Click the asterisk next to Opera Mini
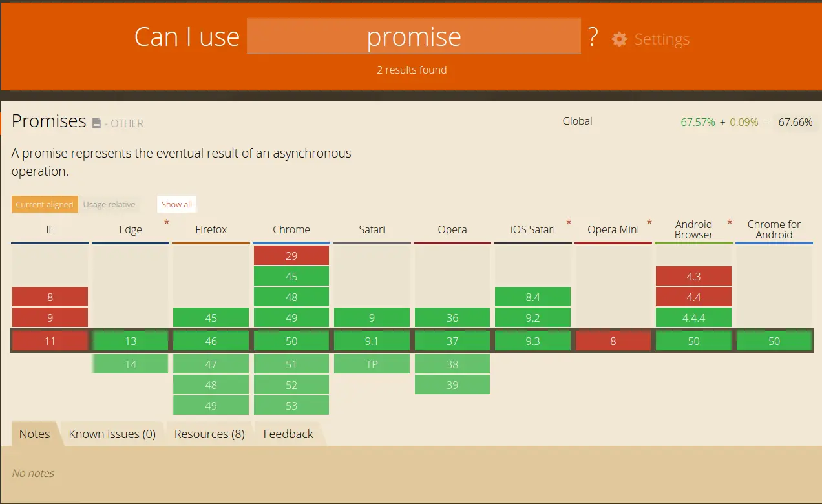The height and width of the screenshot is (504, 822). click(x=649, y=223)
